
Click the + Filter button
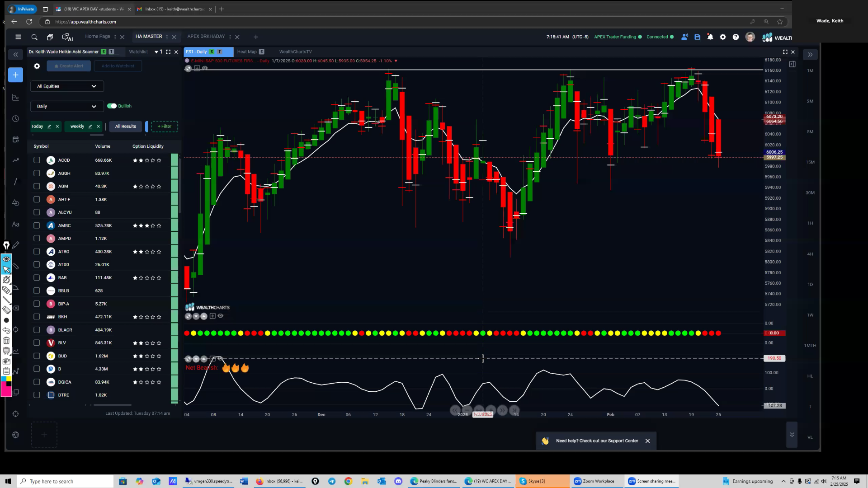click(164, 127)
